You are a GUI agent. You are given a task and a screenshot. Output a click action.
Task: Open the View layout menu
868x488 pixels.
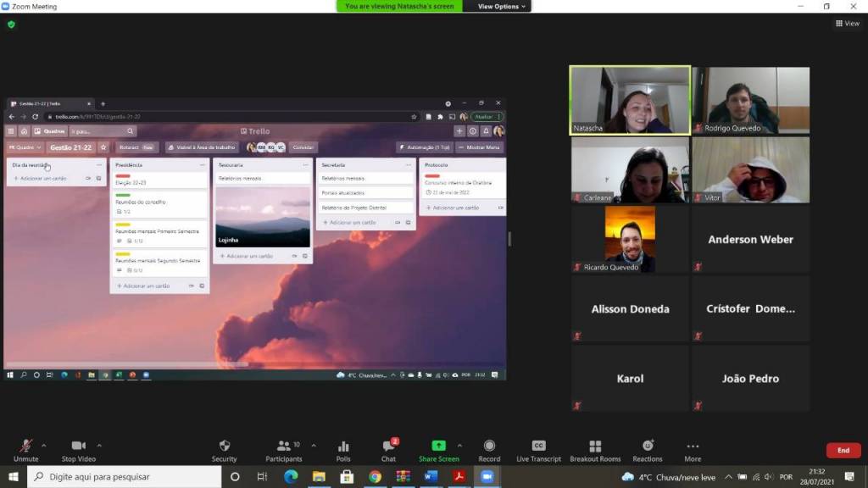[x=847, y=24]
